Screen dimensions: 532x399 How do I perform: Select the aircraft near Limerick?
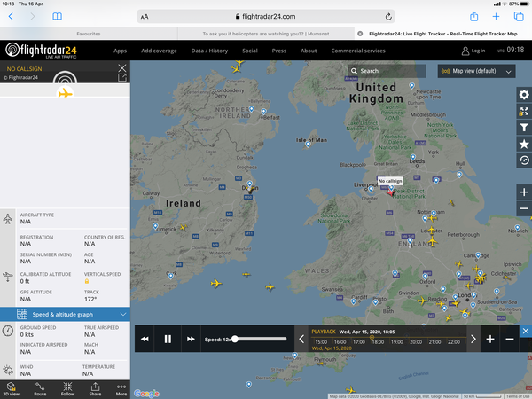click(x=184, y=227)
